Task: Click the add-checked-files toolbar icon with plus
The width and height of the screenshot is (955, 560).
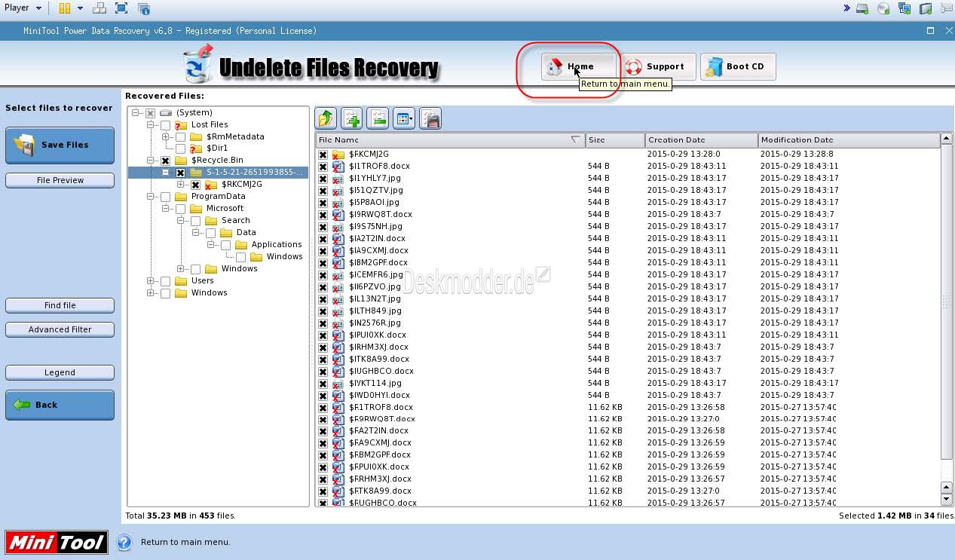Action: [x=352, y=118]
